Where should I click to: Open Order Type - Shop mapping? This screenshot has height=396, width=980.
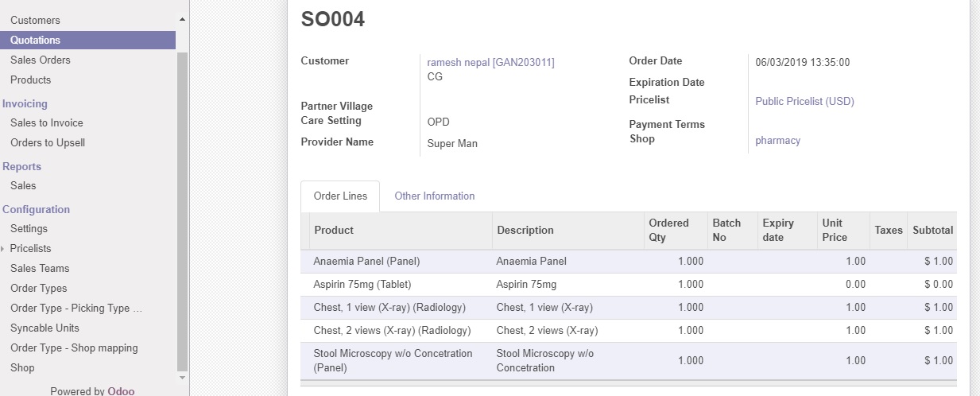[74, 347]
